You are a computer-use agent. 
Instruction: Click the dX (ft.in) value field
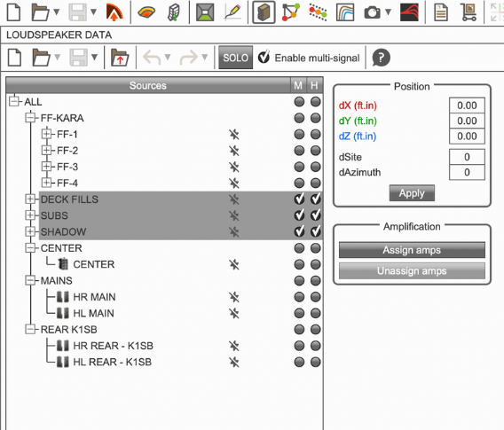(467, 106)
